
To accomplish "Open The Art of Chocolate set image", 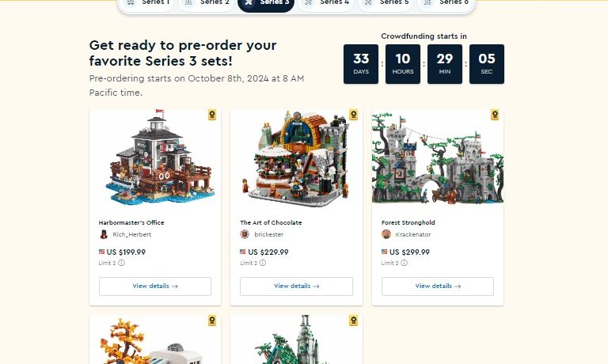I will pos(296,159).
